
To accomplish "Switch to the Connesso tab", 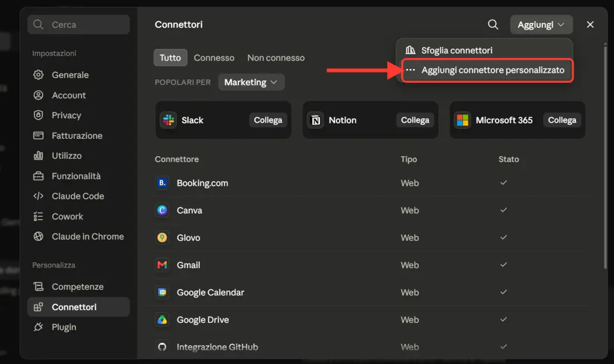I will pyautogui.click(x=214, y=57).
